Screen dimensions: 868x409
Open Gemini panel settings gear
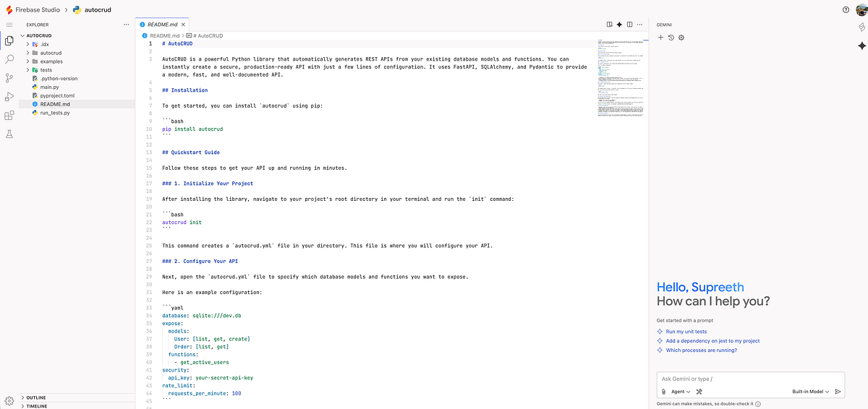click(x=681, y=38)
